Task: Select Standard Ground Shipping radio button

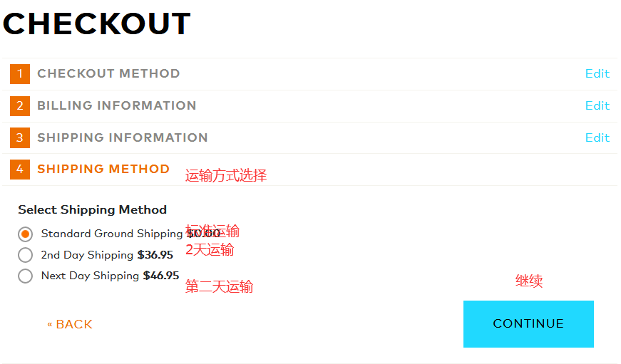Action: 26,234
